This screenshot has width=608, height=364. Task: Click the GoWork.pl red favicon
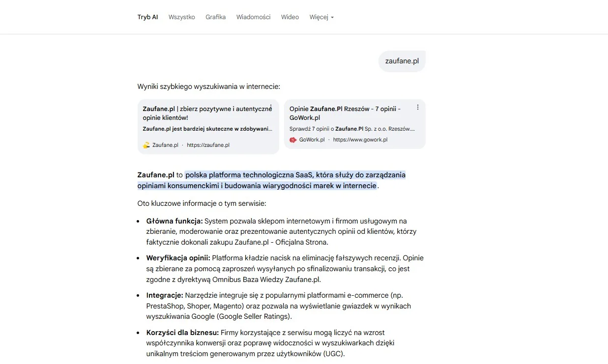[x=293, y=140]
